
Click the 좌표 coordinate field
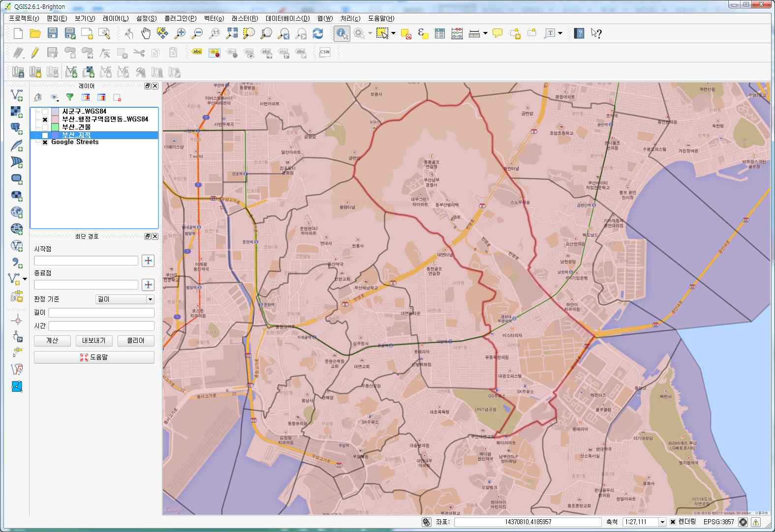click(x=528, y=522)
